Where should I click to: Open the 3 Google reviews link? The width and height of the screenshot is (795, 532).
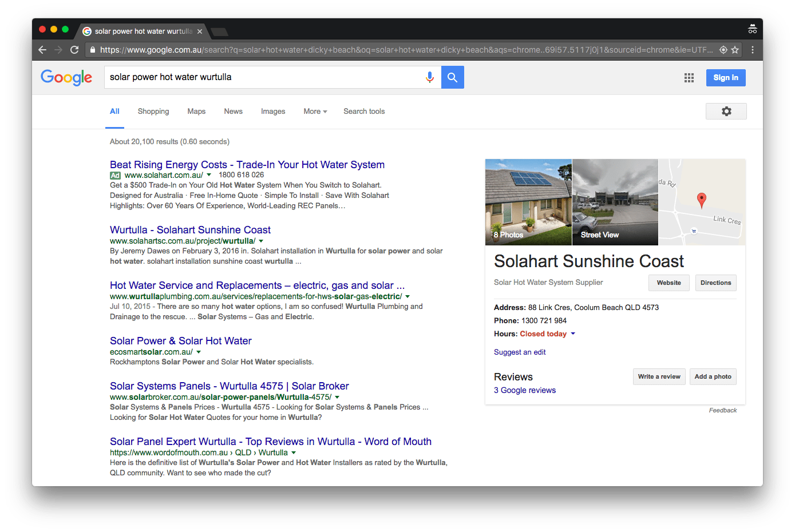[524, 390]
